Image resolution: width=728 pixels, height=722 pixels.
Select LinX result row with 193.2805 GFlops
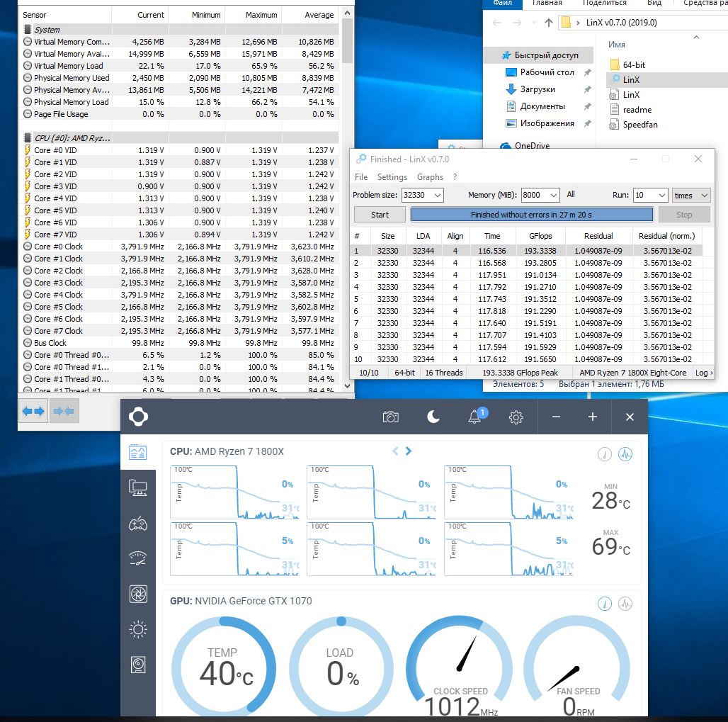[x=528, y=263]
